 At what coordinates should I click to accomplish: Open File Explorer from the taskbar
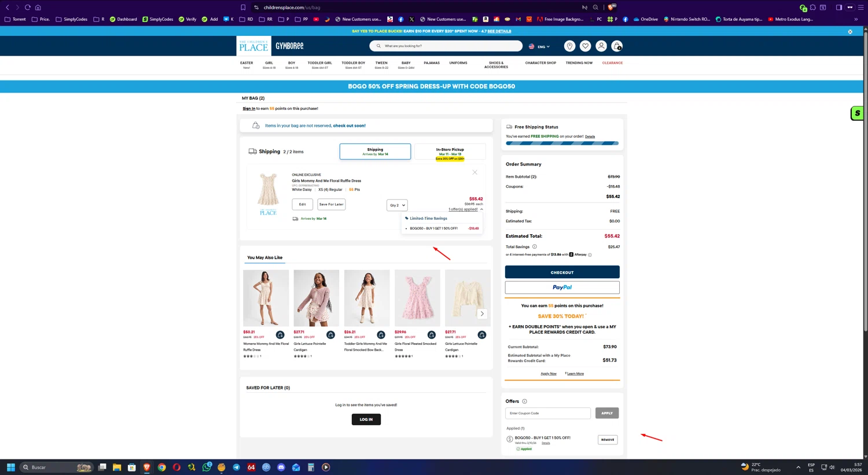point(117,467)
